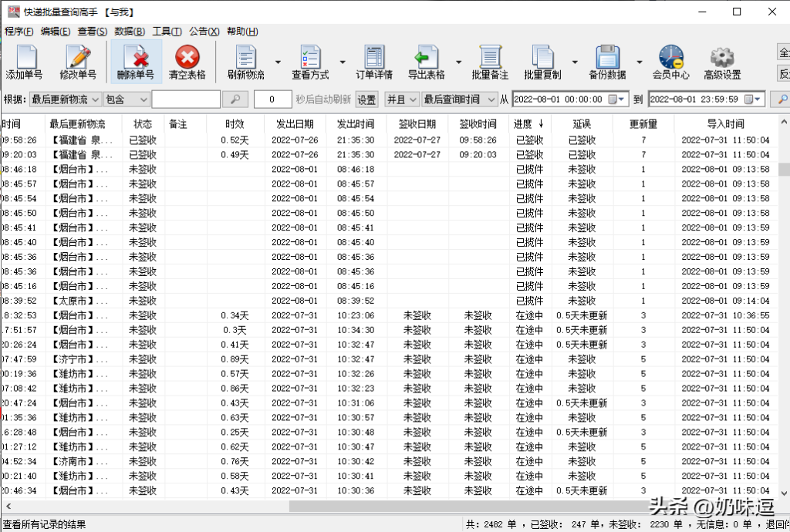Screen dimensions: 790x532
Task: Run 刷新物流 from the toolbar
Action: coord(246,62)
